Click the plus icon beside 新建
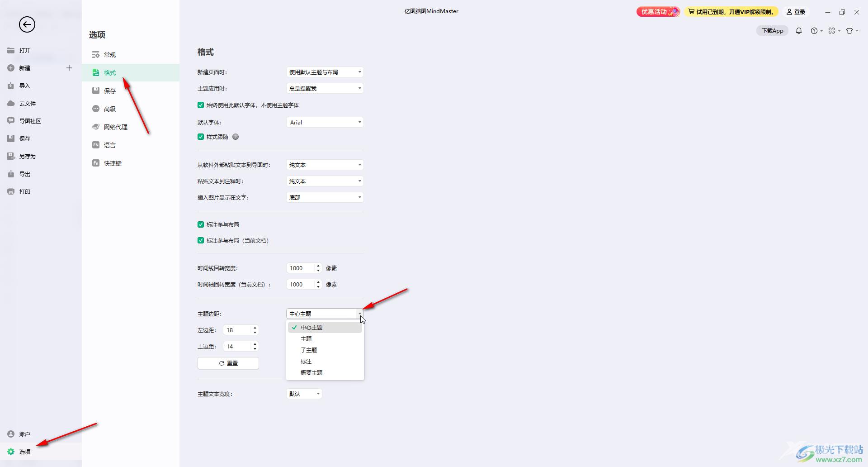 [x=69, y=68]
